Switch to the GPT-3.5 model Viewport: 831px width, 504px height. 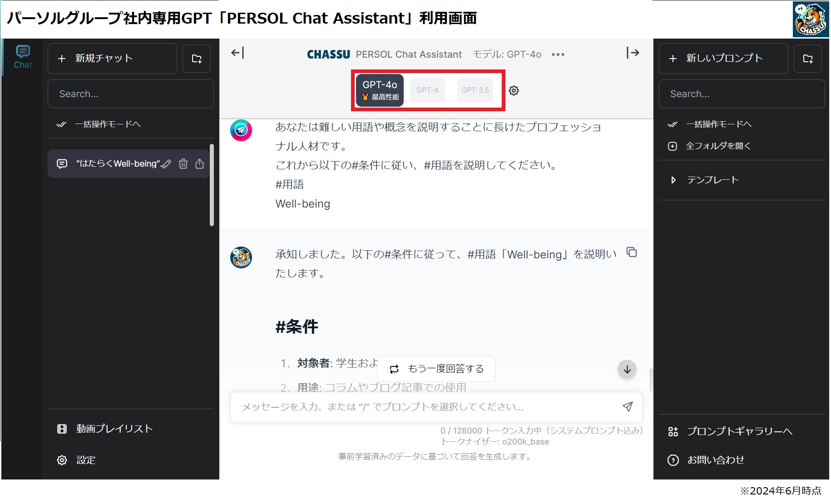point(475,90)
